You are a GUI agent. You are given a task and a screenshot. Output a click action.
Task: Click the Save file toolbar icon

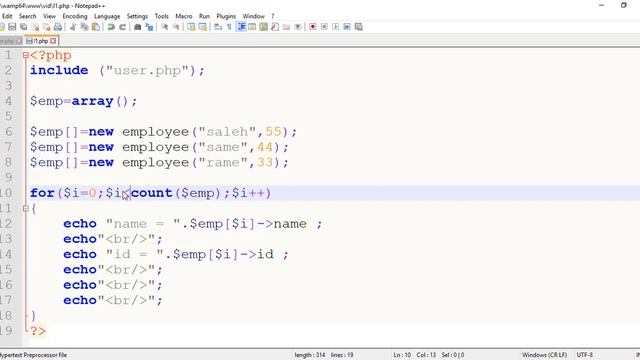[12, 27]
